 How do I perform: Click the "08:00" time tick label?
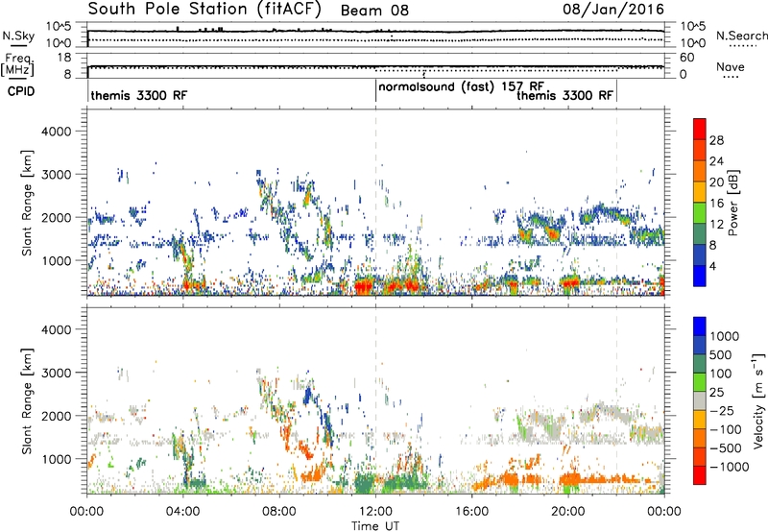point(279,512)
